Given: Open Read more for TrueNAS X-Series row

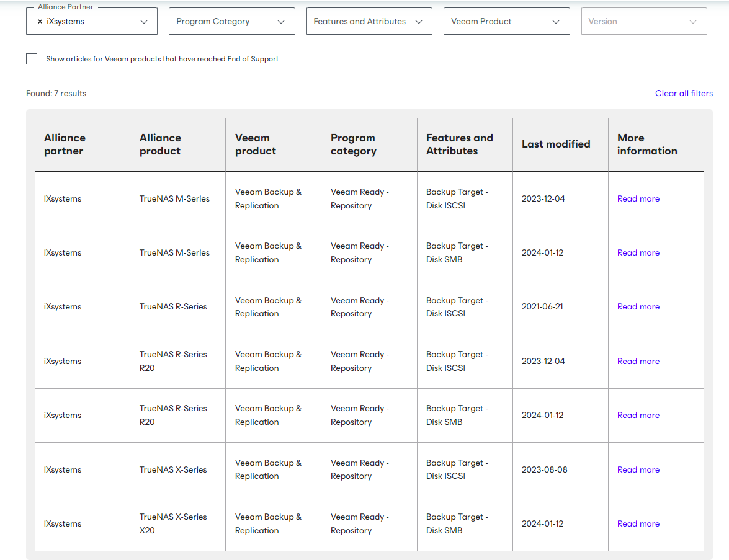Looking at the screenshot, I should [638, 469].
